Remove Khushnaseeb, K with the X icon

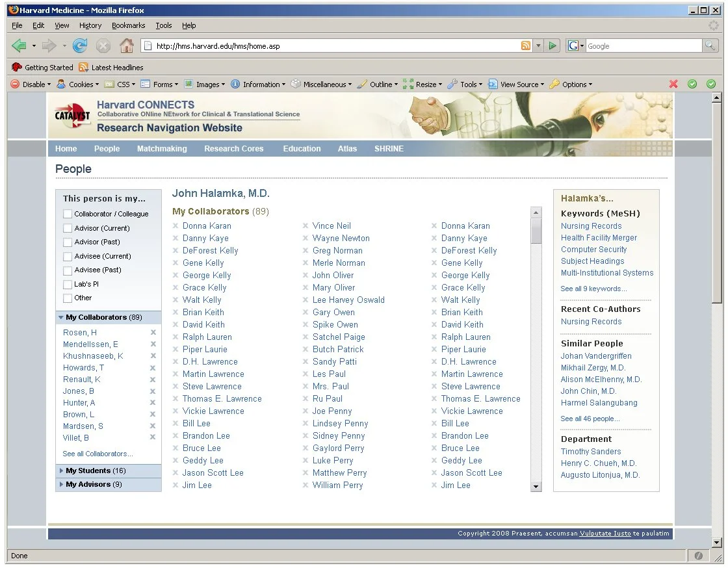coord(153,355)
